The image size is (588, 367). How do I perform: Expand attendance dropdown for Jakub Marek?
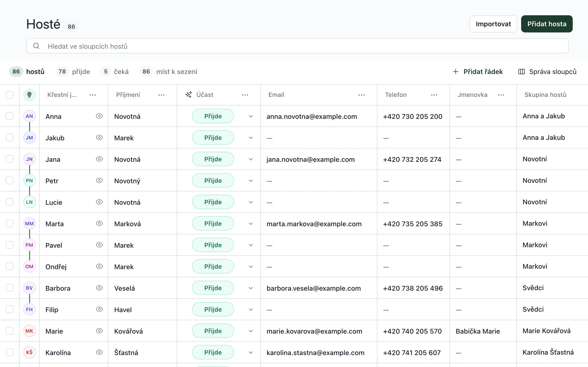coord(251,138)
